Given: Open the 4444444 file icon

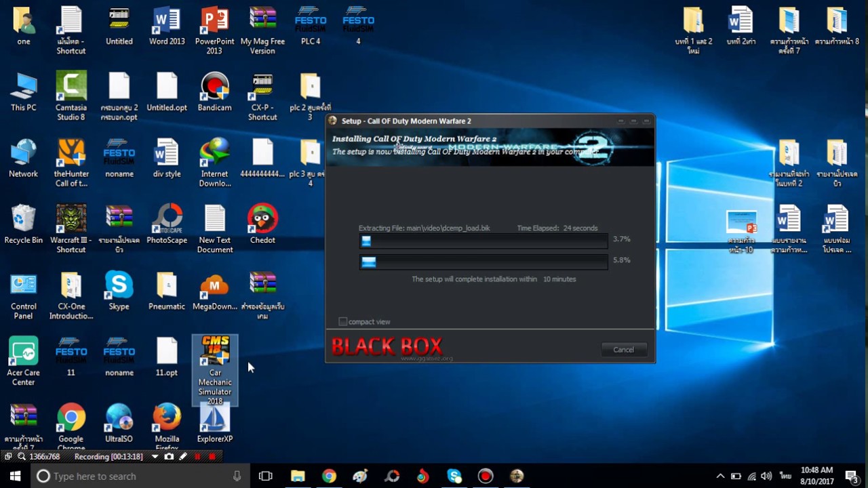Looking at the screenshot, I should (x=262, y=159).
